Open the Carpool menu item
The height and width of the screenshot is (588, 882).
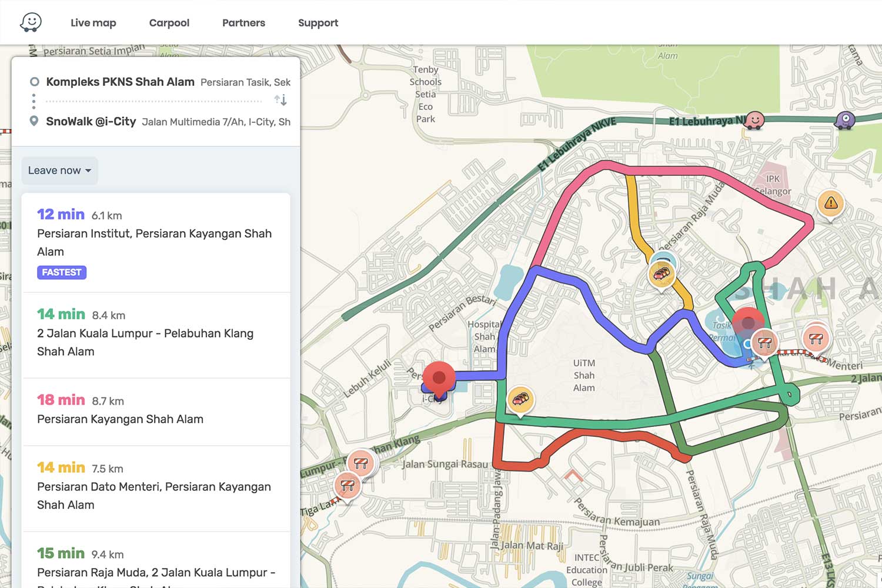tap(169, 23)
